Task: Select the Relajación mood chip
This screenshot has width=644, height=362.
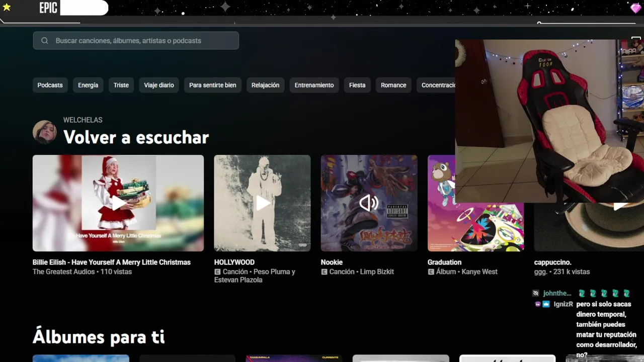Action: point(266,85)
